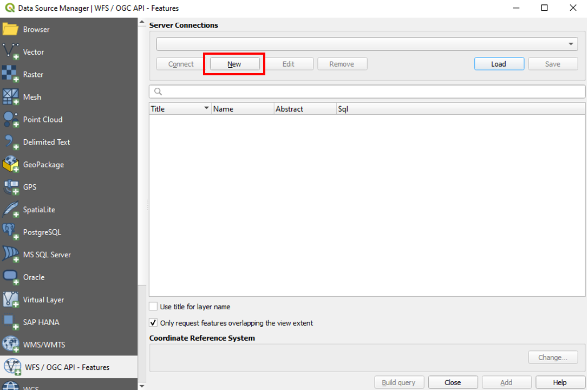Open the Browser source icon
Viewport: 588px width, 390px height.
click(x=10, y=29)
